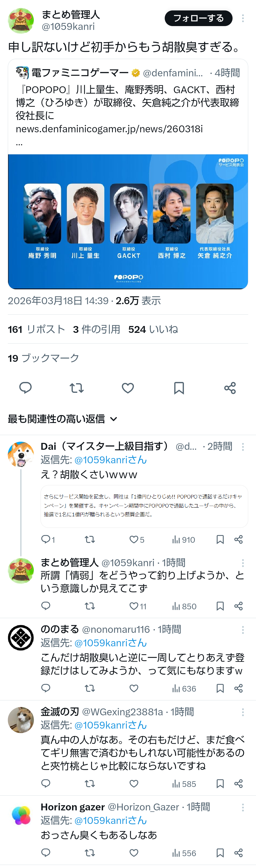Open the 524 いいね list

tap(153, 329)
